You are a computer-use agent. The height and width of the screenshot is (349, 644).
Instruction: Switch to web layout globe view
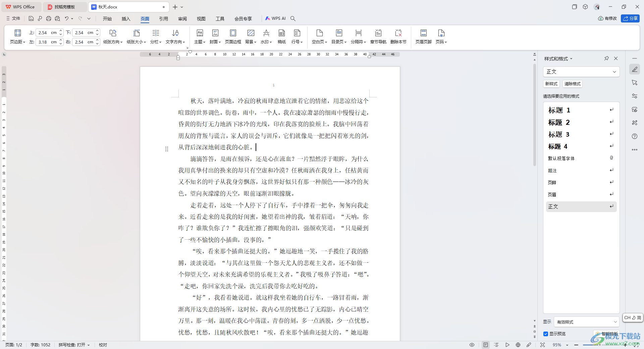[x=518, y=345]
